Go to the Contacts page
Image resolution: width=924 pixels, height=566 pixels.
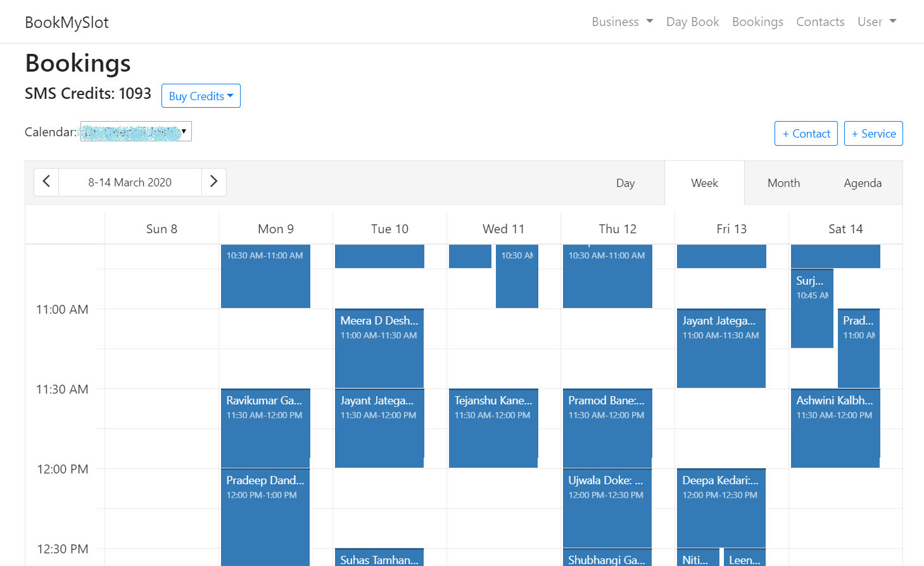coord(820,22)
